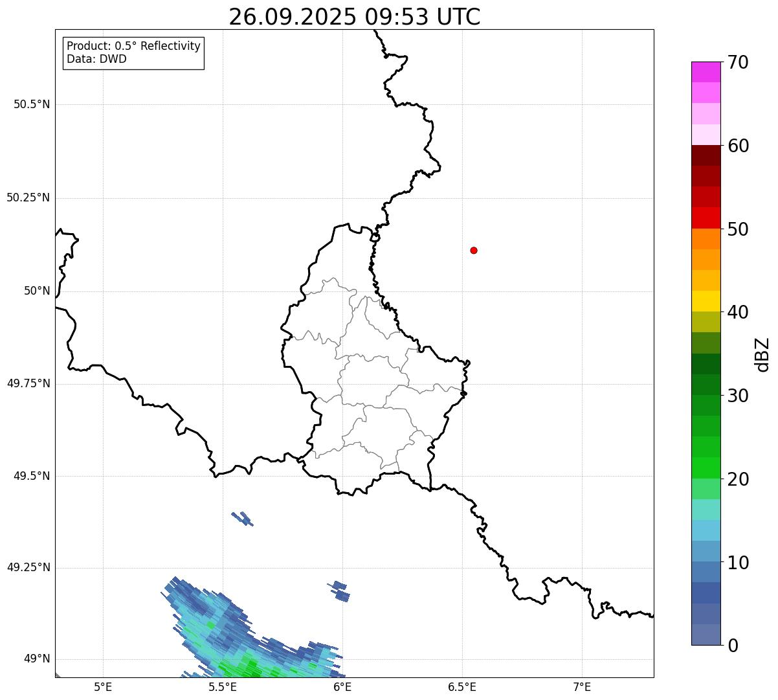The width and height of the screenshot is (778, 700).
Task: Click the 10 tick on the colorbar
Action: [x=738, y=562]
